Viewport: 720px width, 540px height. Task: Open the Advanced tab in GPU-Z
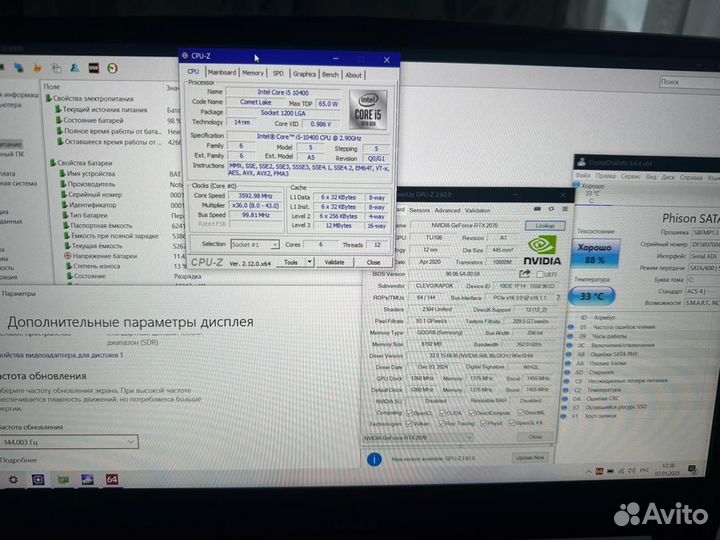[447, 210]
